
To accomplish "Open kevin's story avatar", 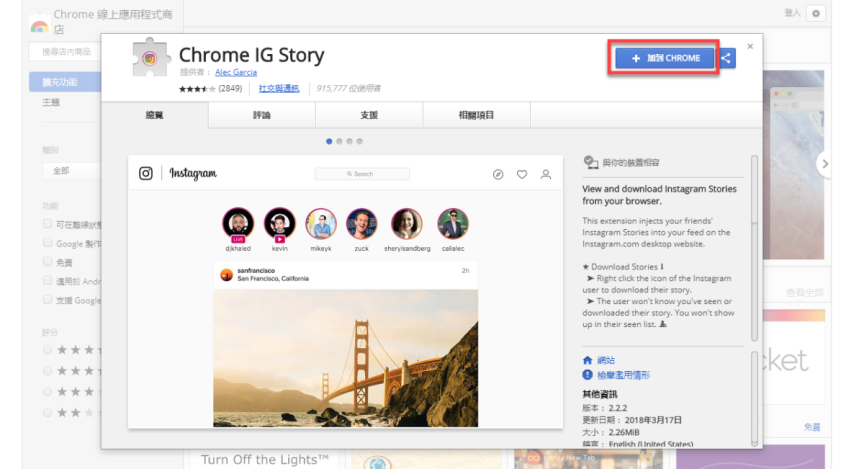I will click(x=279, y=224).
